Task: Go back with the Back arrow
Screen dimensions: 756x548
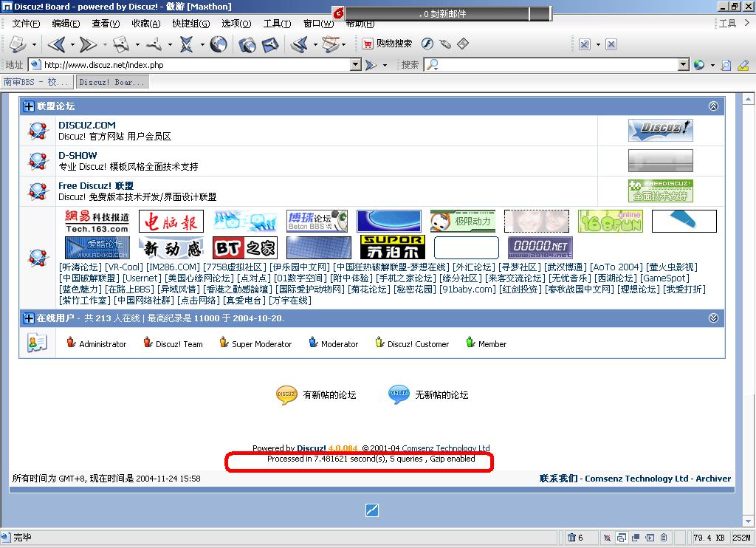Action: pos(56,44)
